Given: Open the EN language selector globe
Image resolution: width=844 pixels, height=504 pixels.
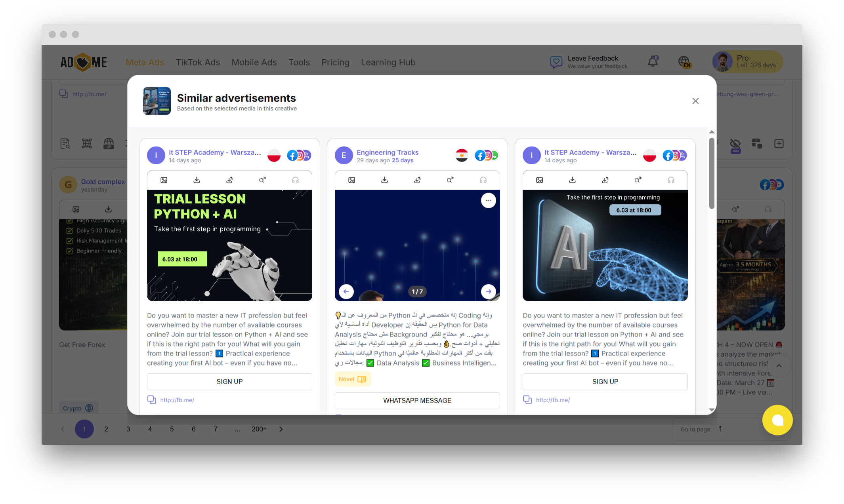Looking at the screenshot, I should pyautogui.click(x=684, y=62).
